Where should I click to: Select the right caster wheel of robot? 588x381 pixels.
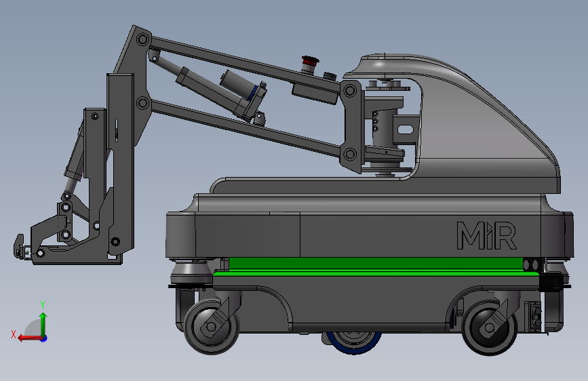click(x=490, y=327)
